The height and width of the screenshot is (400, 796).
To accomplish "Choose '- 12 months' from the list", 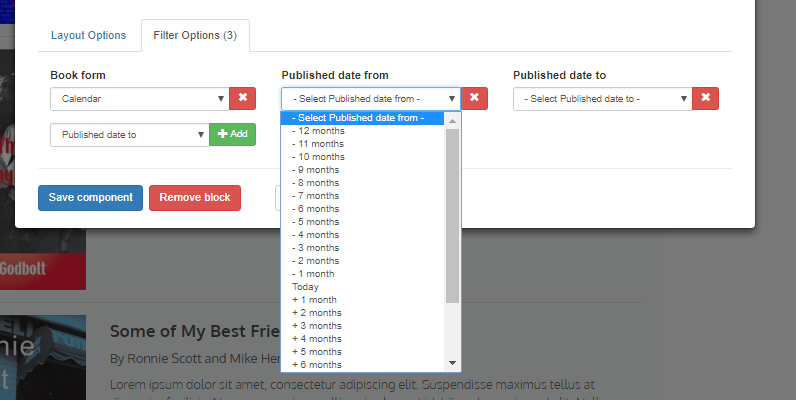I will point(362,131).
